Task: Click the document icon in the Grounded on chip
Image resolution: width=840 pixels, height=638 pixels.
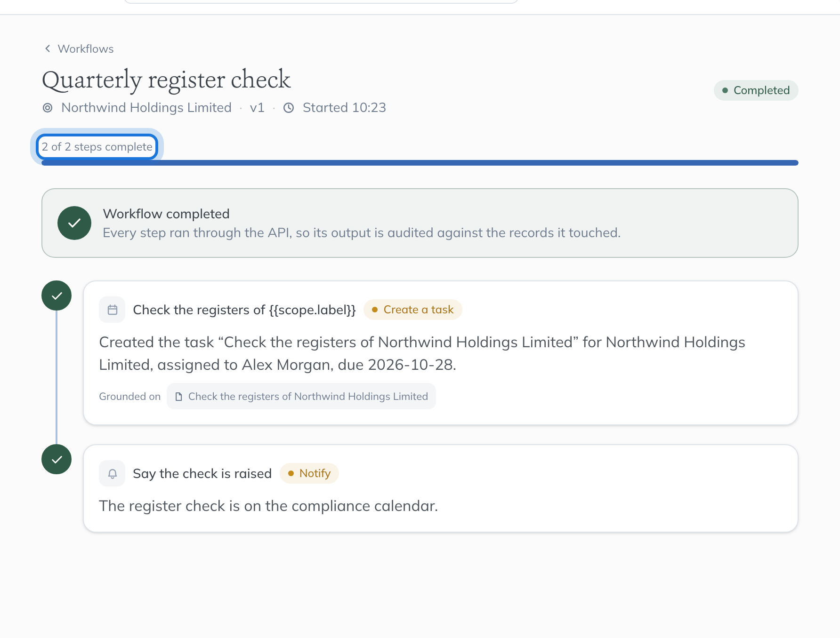Action: pos(178,397)
